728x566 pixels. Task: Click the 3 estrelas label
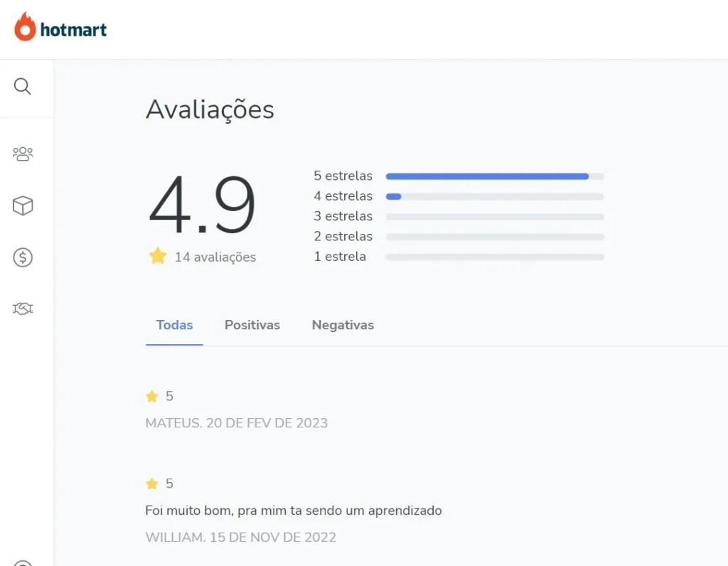click(343, 216)
